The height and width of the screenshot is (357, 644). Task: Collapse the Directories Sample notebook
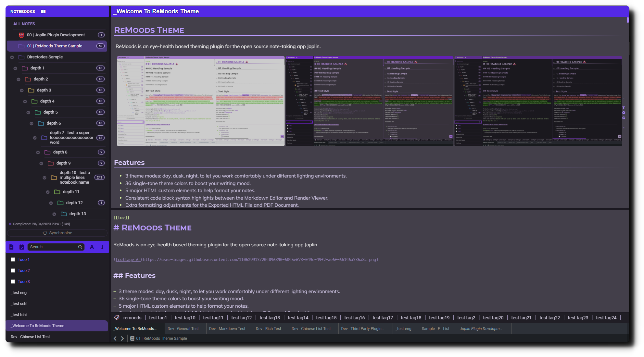(12, 57)
